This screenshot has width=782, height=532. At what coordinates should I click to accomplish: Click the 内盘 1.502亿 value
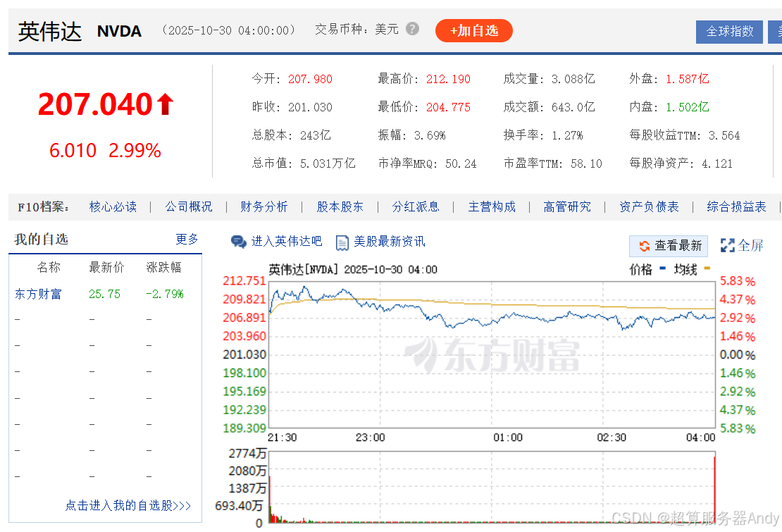pyautogui.click(x=687, y=107)
